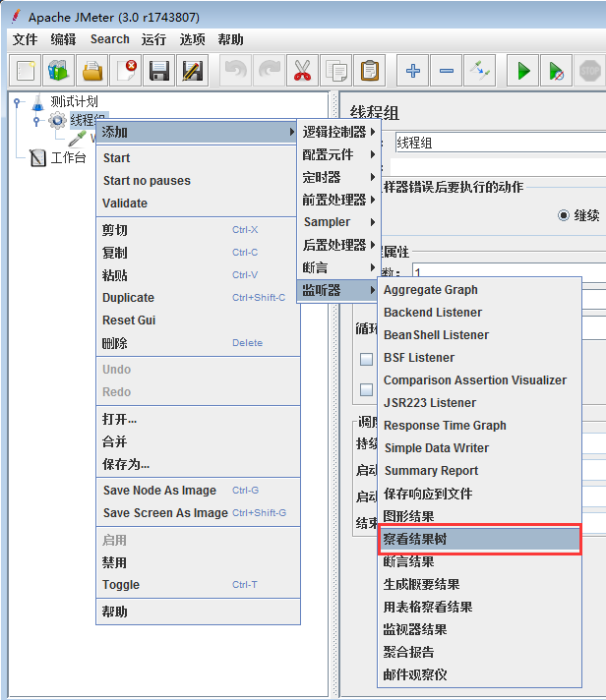Select 删除 in context menu
Screen dimensions: 606x700
coord(199,343)
